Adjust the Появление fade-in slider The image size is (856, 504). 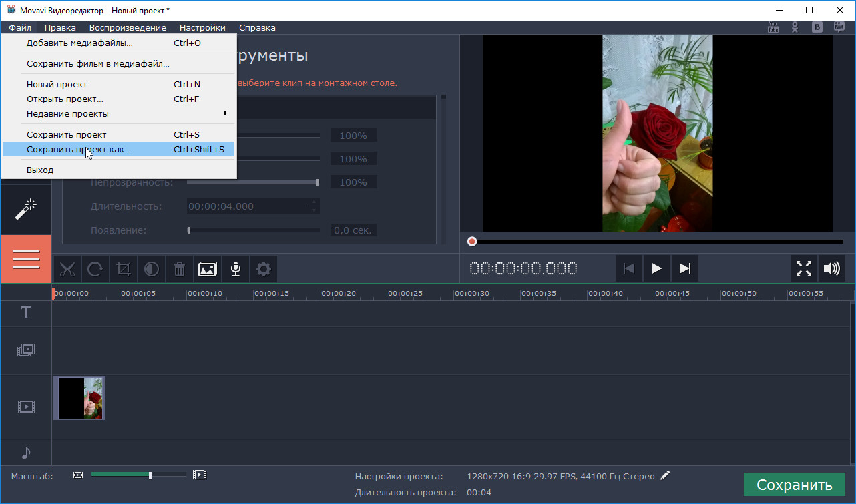(x=253, y=230)
